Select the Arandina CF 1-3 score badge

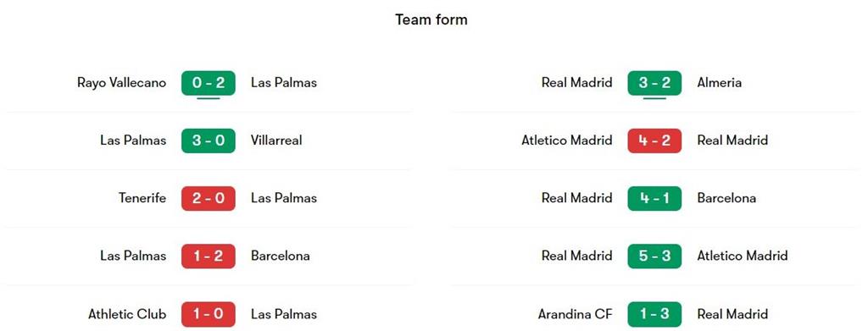coord(654,314)
